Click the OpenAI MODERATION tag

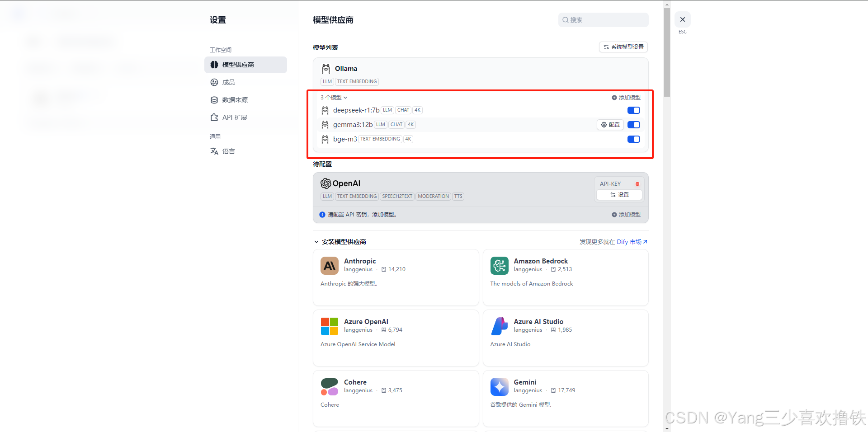(x=433, y=196)
